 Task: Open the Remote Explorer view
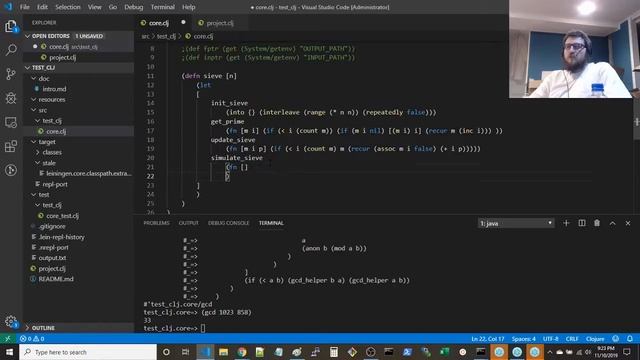click(11, 122)
